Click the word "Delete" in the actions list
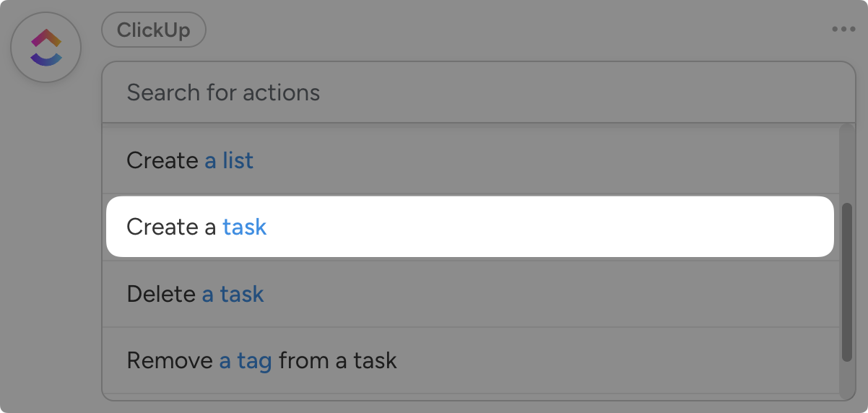This screenshot has height=413, width=868. [x=161, y=294]
